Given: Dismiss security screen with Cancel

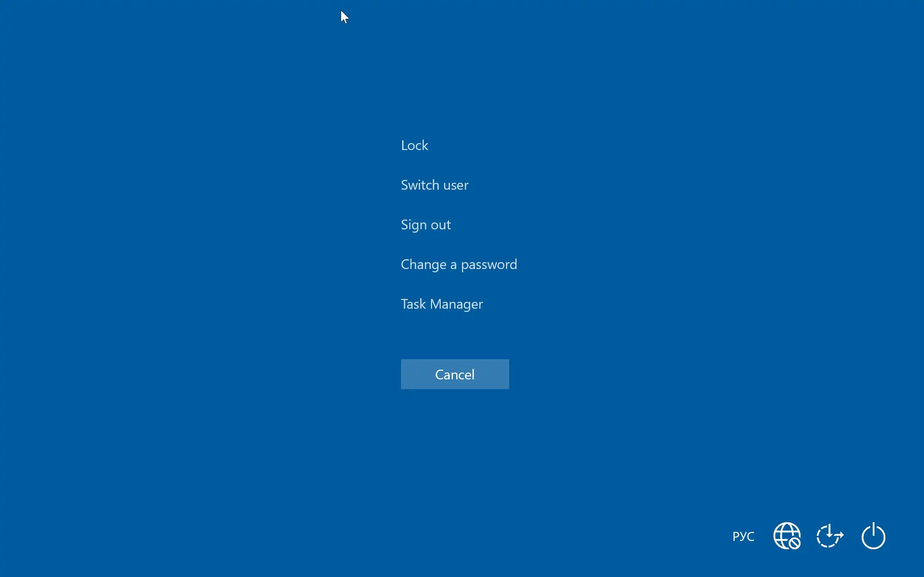Looking at the screenshot, I should click(x=455, y=374).
